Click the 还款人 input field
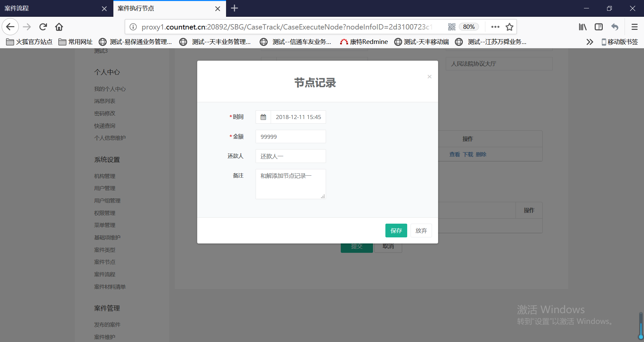Screen dimensions: 644x342 click(290, 156)
